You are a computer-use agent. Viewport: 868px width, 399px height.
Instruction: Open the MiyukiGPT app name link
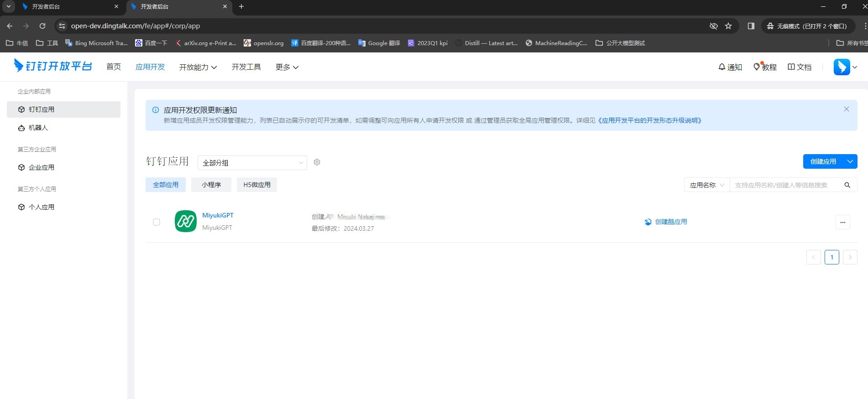[218, 215]
